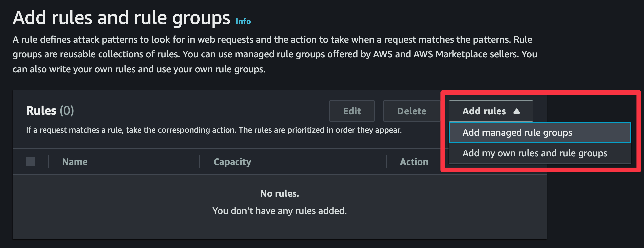Click the Rules panel heading
This screenshot has width=644, height=248.
(x=41, y=110)
